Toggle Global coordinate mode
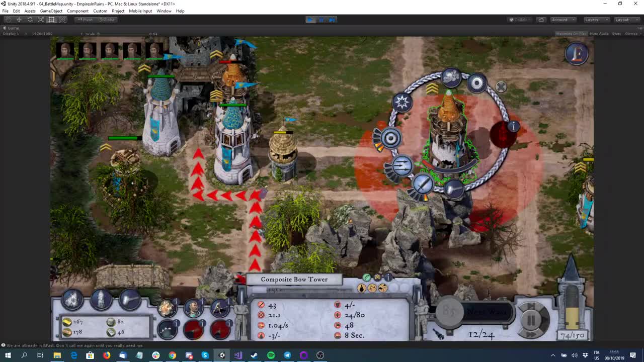 tap(107, 20)
